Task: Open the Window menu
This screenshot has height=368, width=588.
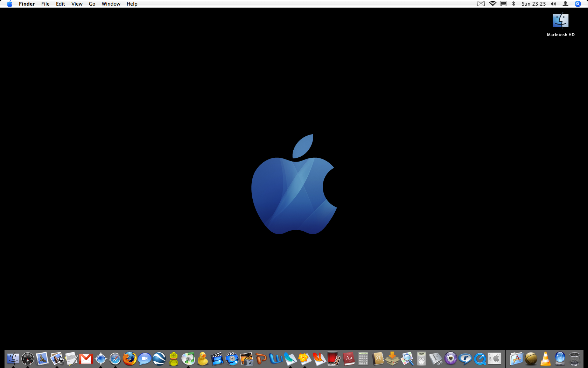Action: [111, 4]
